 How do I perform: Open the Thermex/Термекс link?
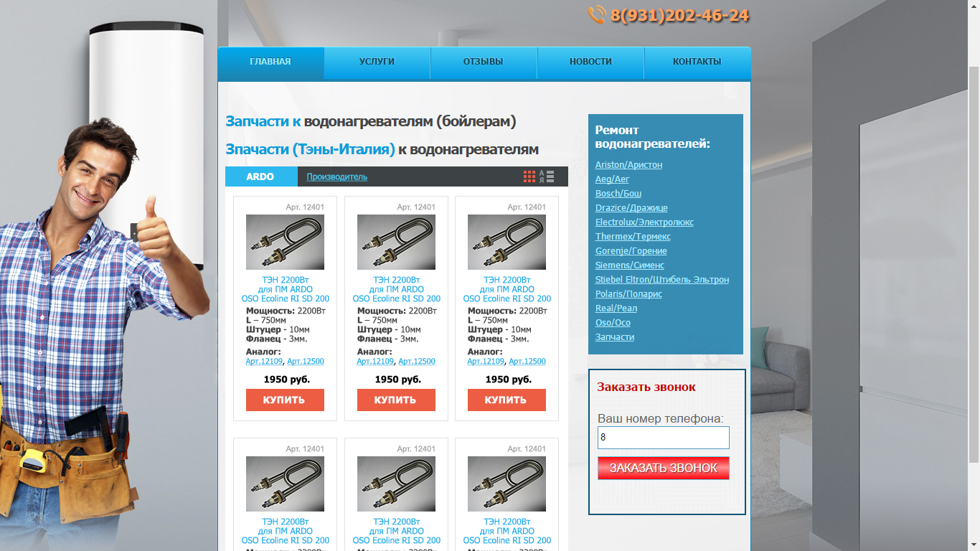(x=633, y=237)
